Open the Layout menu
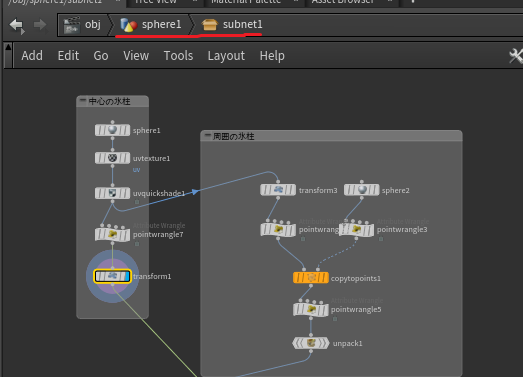Screen dimensions: 523x377 226,55
